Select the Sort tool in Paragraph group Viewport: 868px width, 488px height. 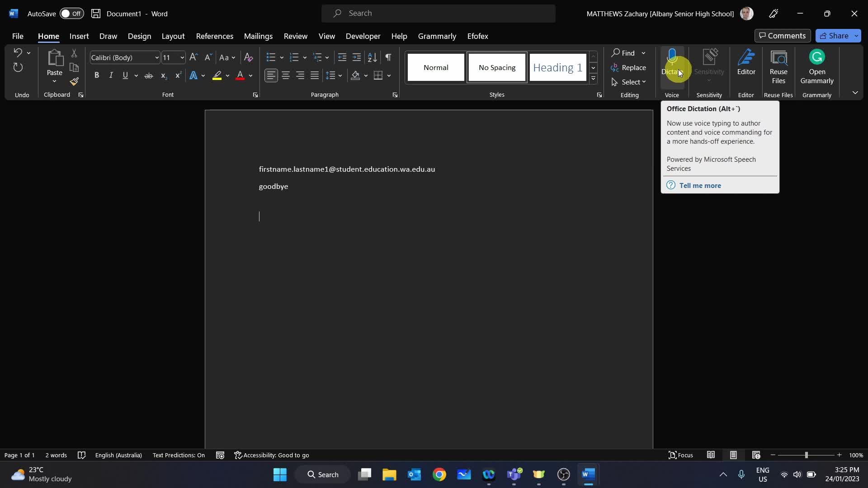pos(372,57)
